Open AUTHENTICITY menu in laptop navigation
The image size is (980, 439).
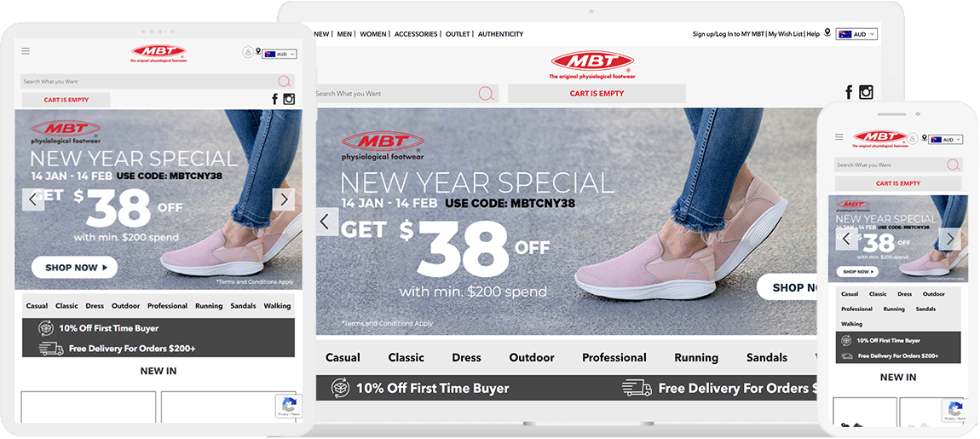(x=500, y=34)
